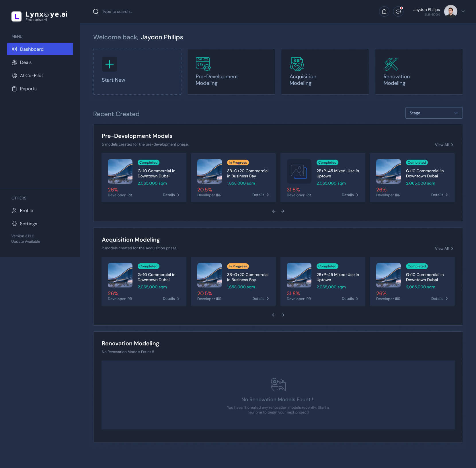Expand the user account chevron menu
The height and width of the screenshot is (468, 476).
pos(463,11)
